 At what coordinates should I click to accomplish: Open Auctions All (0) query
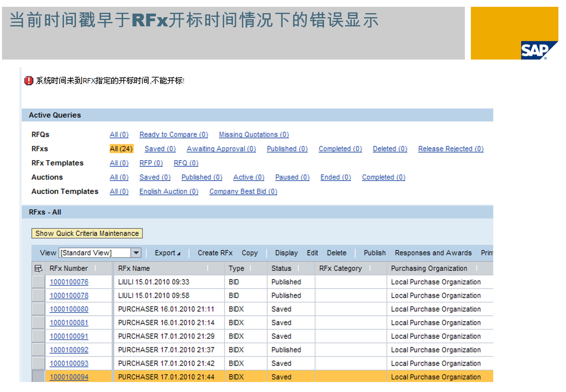(x=119, y=177)
